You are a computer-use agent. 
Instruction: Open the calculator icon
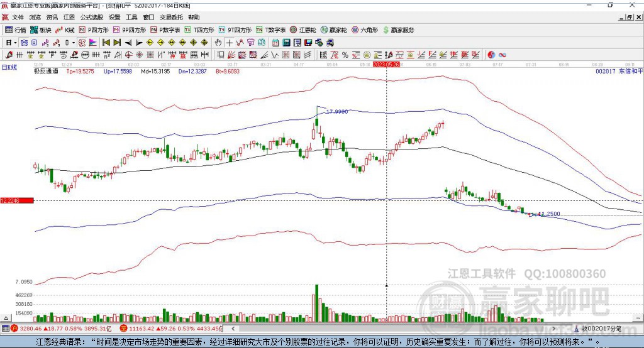tap(287, 43)
